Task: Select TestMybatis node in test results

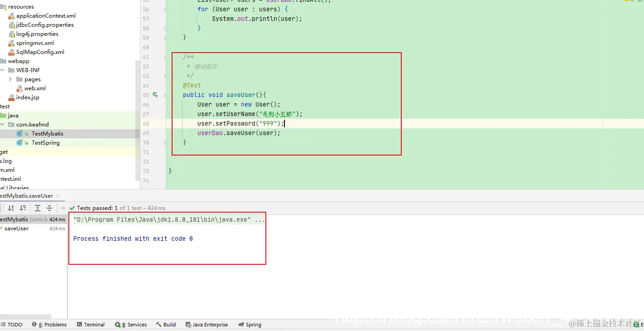Action: (x=14, y=219)
